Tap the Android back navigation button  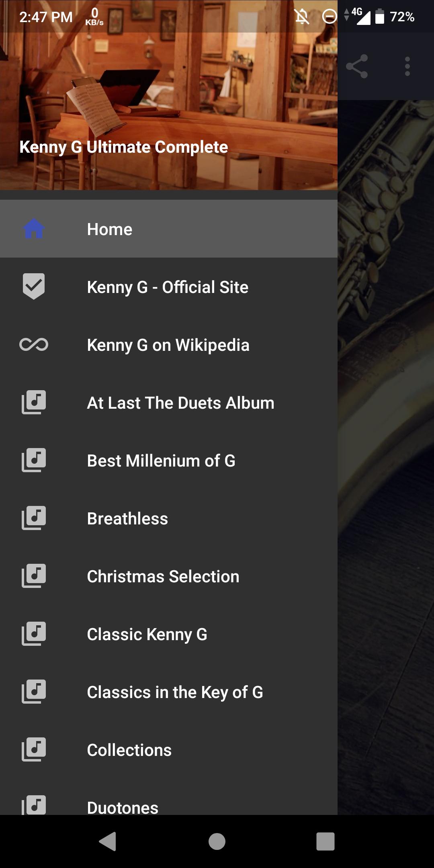coord(108,841)
